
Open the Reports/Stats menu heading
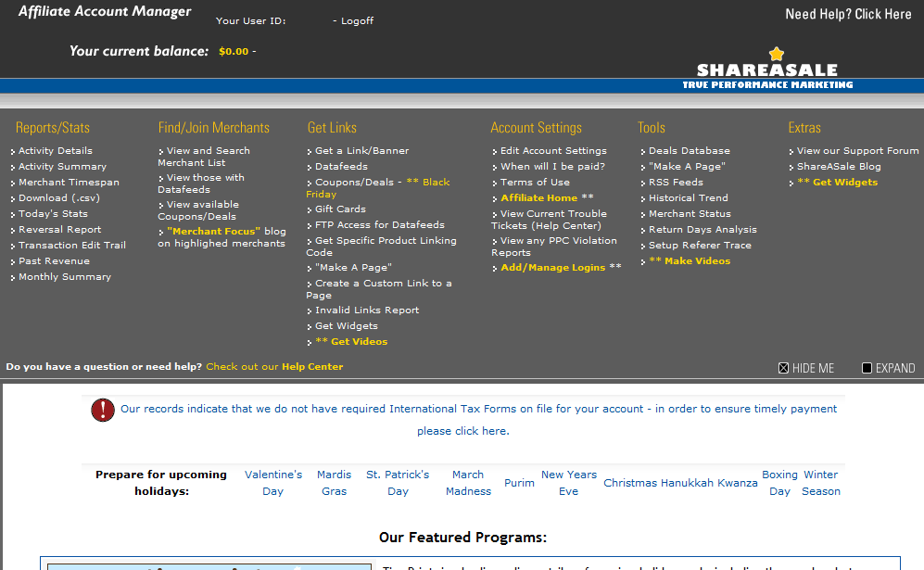53,128
